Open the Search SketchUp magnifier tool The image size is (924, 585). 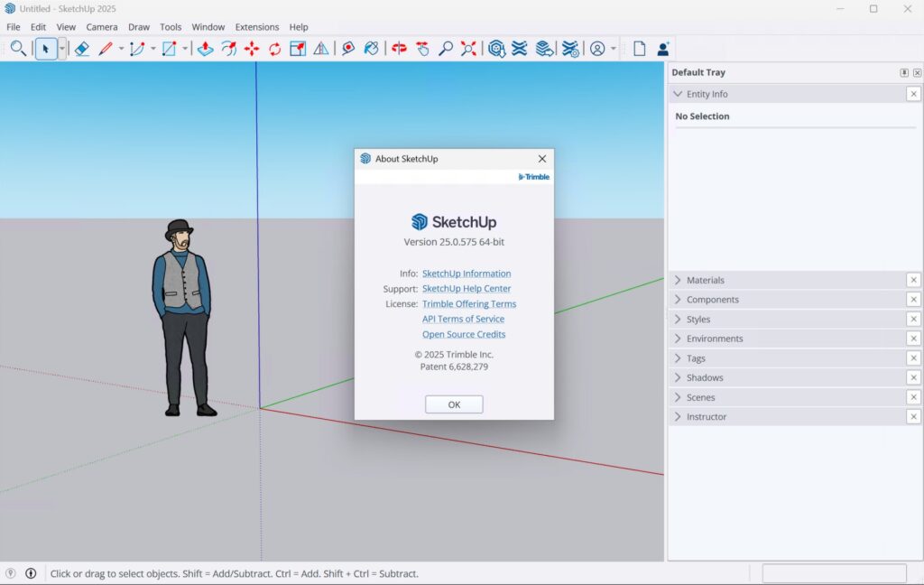[x=18, y=49]
